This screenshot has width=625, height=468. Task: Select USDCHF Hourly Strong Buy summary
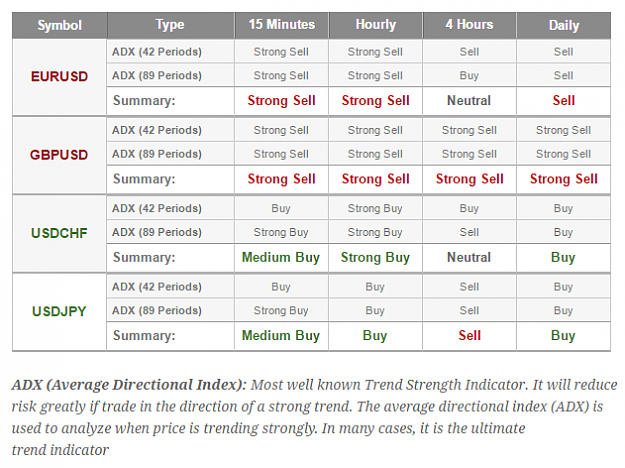[x=375, y=258]
